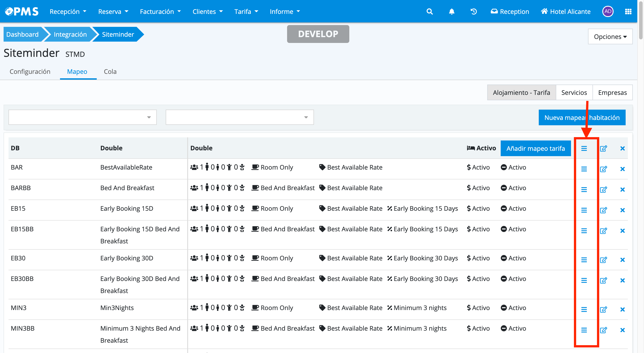Image resolution: width=644 pixels, height=353 pixels.
Task: Open the second empty filter combo box
Action: (x=240, y=117)
